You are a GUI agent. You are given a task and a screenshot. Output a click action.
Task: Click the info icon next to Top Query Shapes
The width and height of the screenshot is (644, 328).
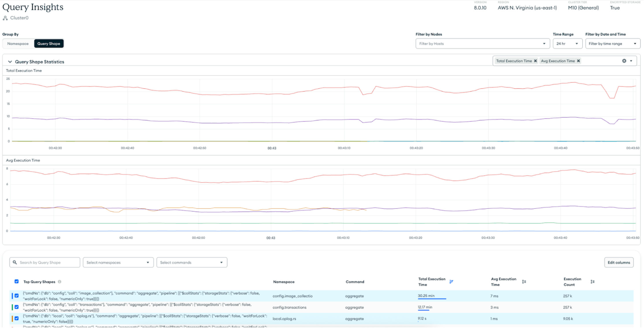60,282
